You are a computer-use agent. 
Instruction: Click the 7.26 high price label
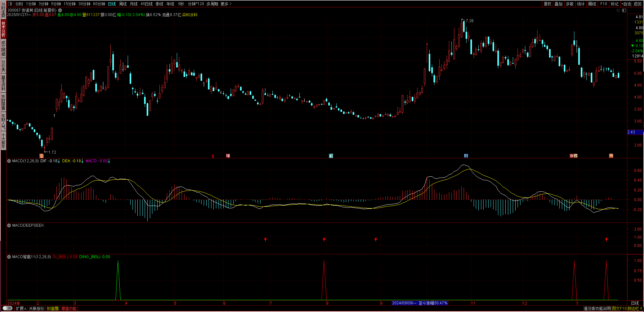coord(469,21)
